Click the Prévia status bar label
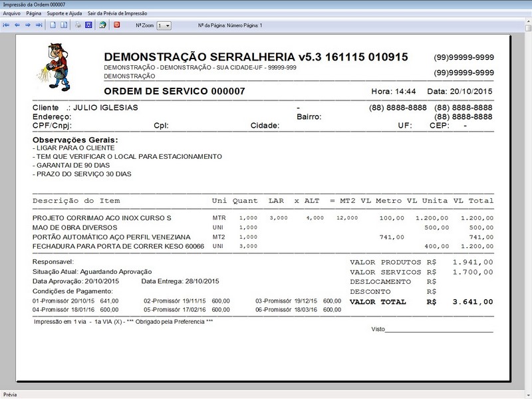532x399 pixels. click(x=9, y=394)
